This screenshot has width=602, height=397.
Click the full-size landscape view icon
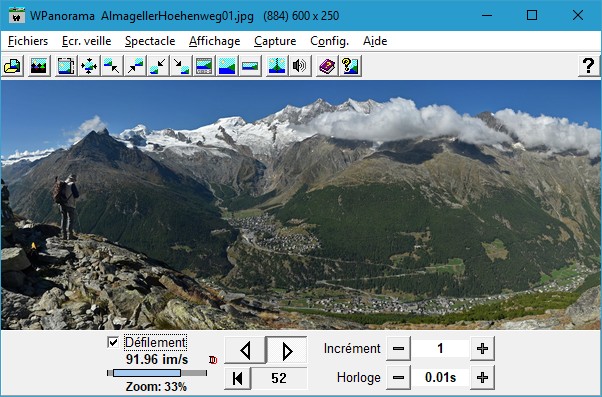[x=227, y=66]
